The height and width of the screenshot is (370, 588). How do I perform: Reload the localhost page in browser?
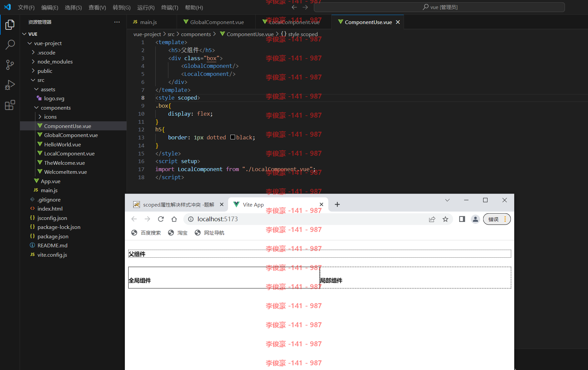click(x=161, y=219)
